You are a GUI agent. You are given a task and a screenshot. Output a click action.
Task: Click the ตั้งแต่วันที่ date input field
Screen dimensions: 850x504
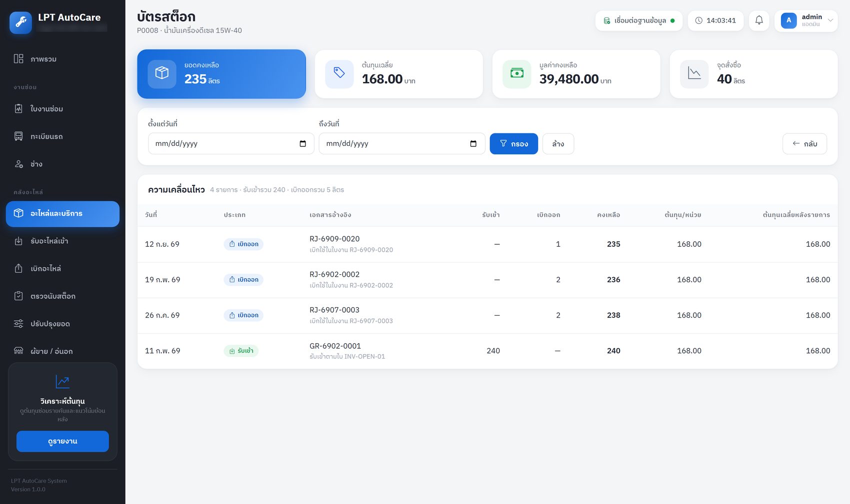click(231, 144)
